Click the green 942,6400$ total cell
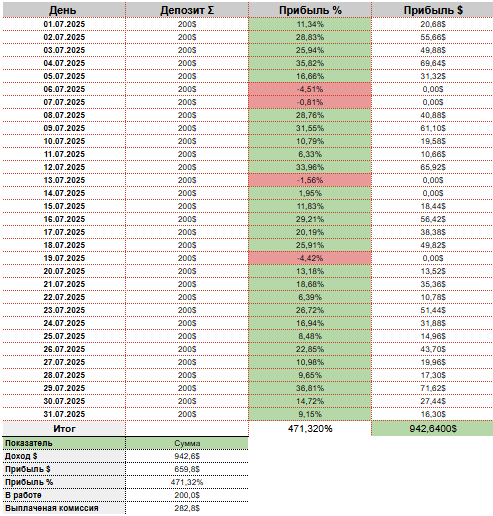 (x=432, y=429)
